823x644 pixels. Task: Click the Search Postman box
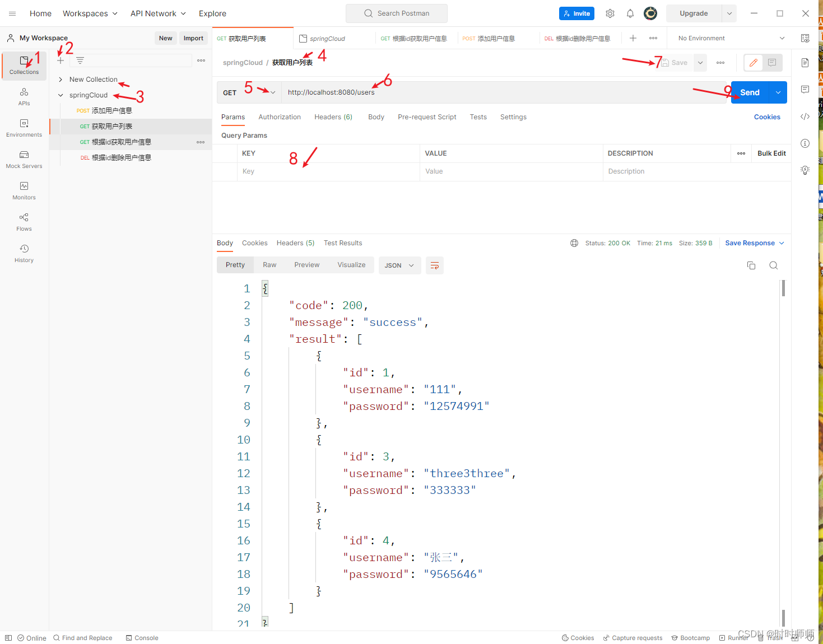[397, 13]
